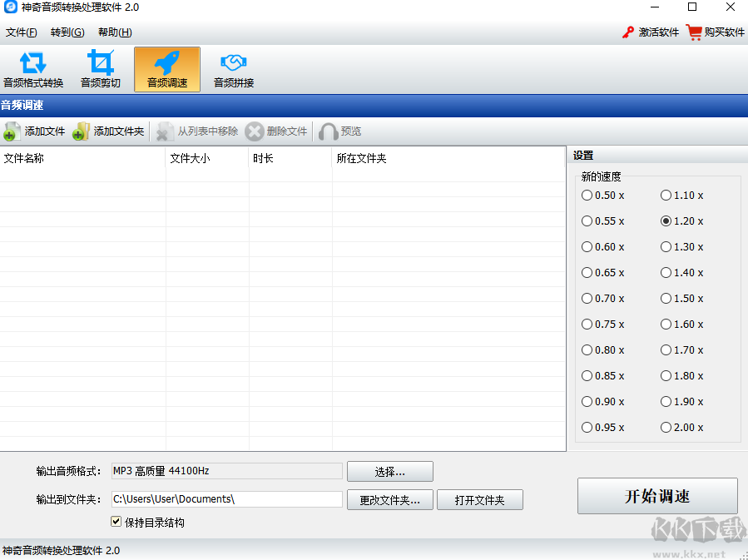Toggle the 保持目录结构 checkbox
Image resolution: width=748 pixels, height=560 pixels.
click(x=116, y=522)
